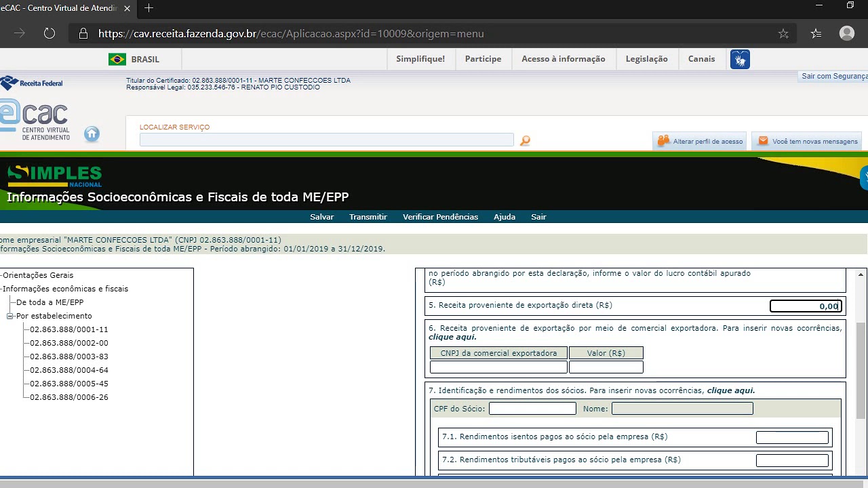Select establishment 02.863.888/0006-26
The width and height of the screenshot is (868, 488).
click(69, 397)
